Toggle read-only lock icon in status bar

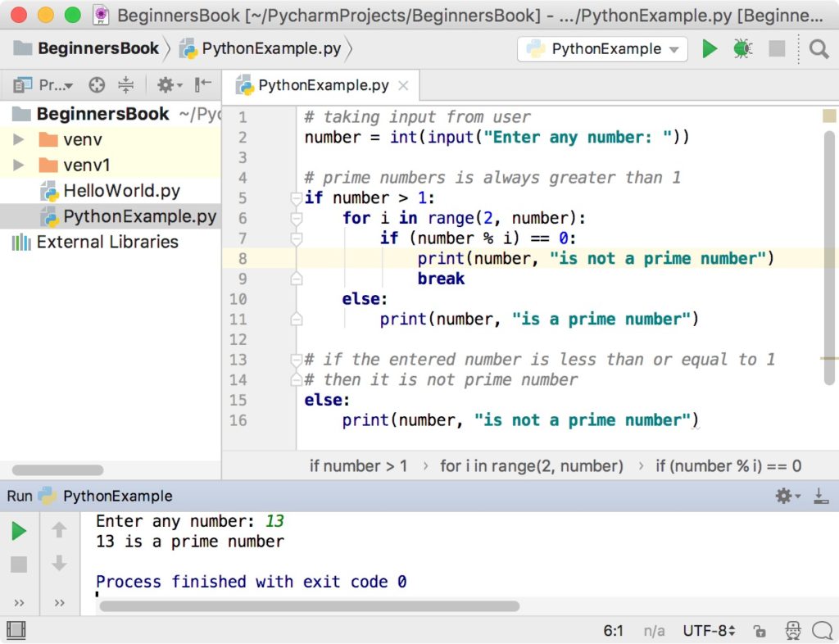(759, 631)
